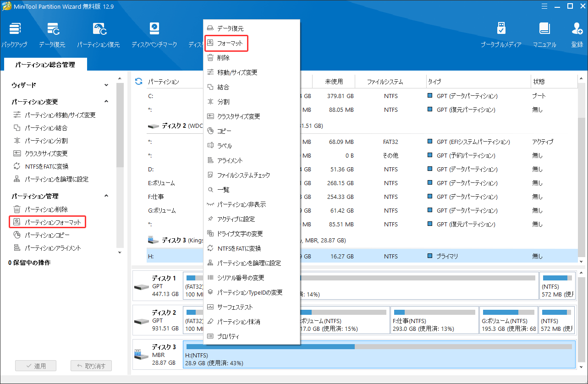Image resolution: width=588 pixels, height=384 pixels.
Task: Sort by 未使用 column header
Action: click(334, 82)
